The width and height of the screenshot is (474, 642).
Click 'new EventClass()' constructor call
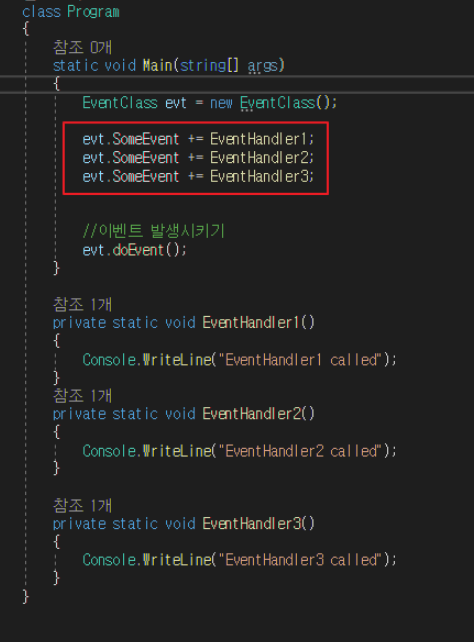[273, 102]
